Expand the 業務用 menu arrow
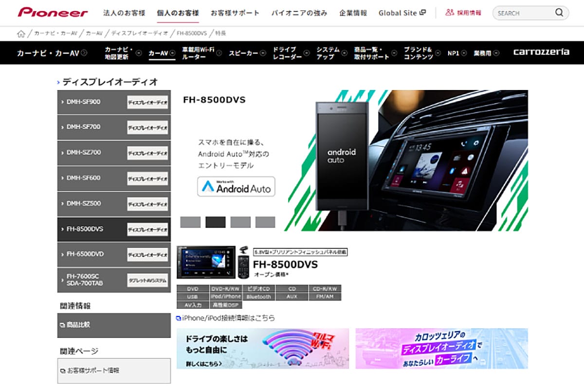 (x=496, y=53)
